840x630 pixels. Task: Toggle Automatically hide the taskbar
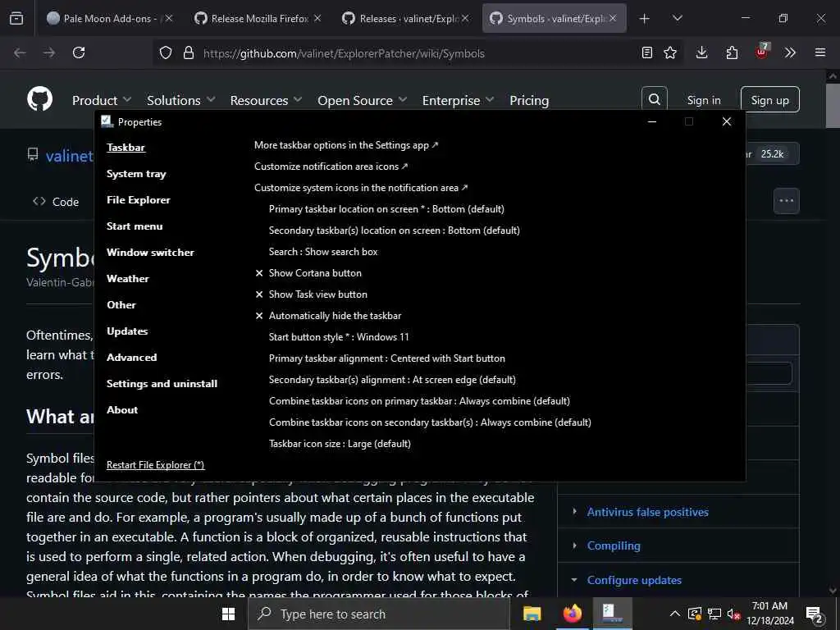click(x=328, y=316)
